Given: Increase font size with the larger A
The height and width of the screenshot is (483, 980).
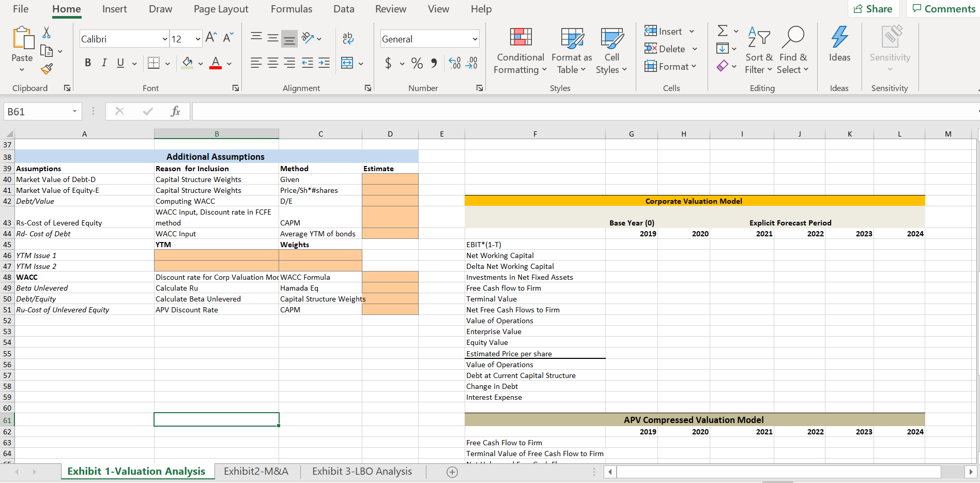Looking at the screenshot, I should (x=211, y=37).
